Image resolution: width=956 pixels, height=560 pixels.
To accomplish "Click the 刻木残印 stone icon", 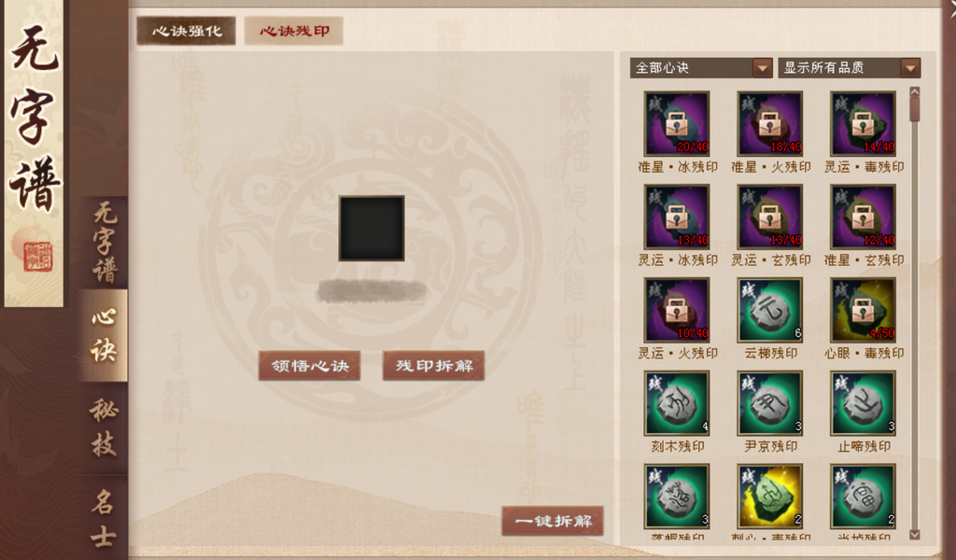I will 677,403.
